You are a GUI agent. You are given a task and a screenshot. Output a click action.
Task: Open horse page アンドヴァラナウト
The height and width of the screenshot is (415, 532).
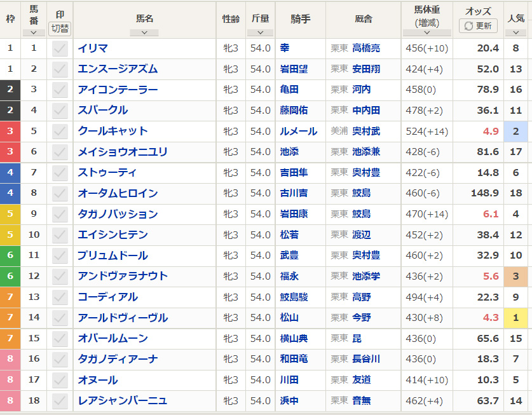pos(123,276)
